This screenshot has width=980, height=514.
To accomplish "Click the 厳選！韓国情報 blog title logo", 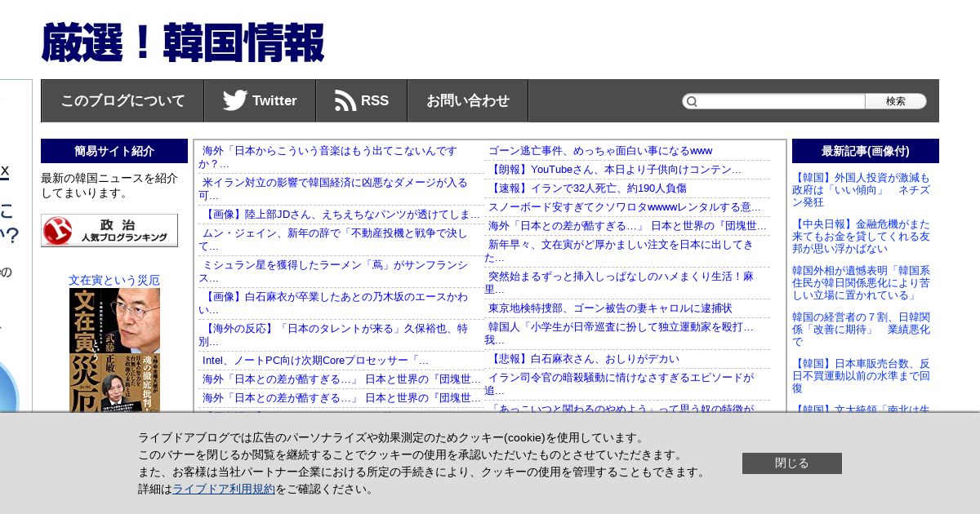I will click(x=182, y=43).
